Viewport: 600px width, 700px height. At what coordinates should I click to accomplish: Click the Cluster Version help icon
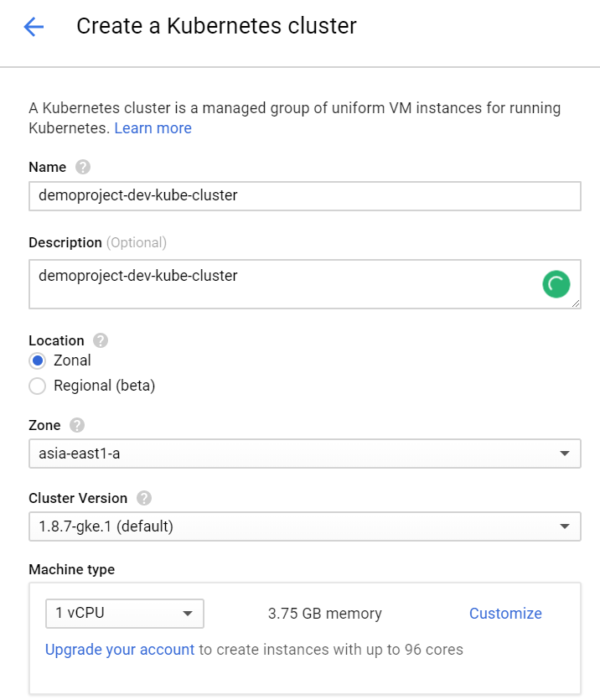pyautogui.click(x=144, y=498)
